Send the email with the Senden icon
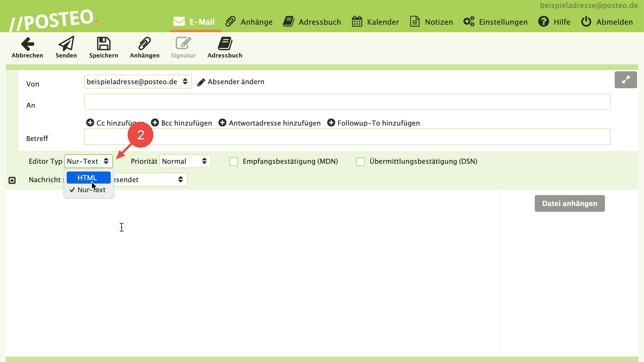Viewport: 644px width, 362px height. tap(66, 44)
